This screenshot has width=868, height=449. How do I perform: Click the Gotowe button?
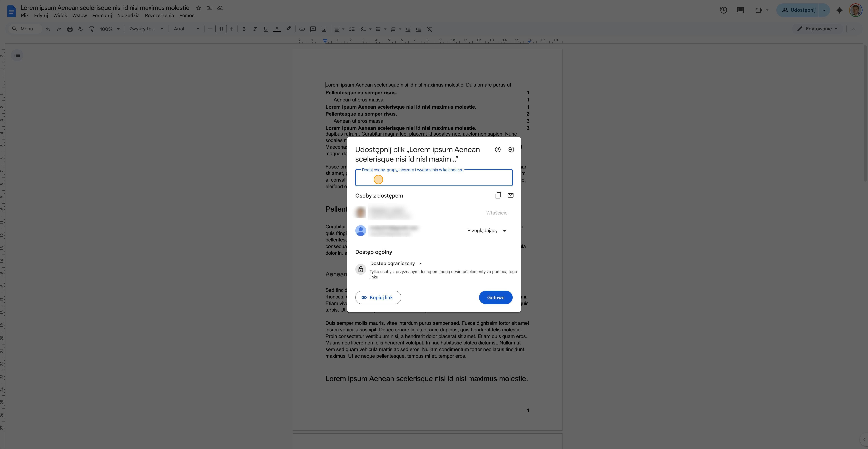[x=496, y=297]
